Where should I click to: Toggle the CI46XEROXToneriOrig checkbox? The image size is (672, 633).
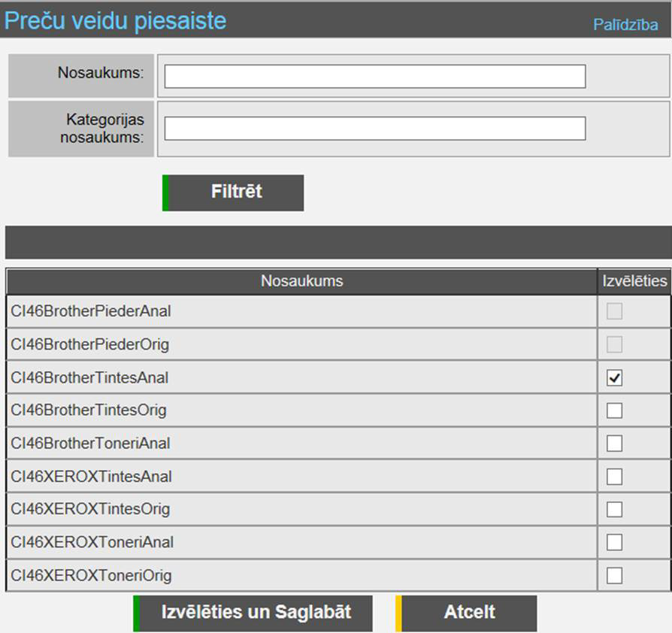pyautogui.click(x=614, y=575)
